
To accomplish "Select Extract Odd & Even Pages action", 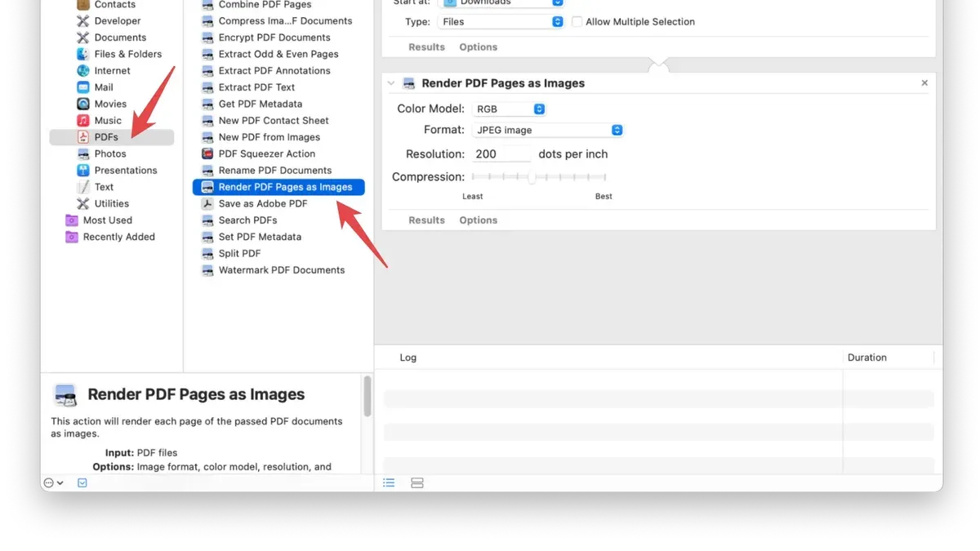I will click(x=278, y=54).
